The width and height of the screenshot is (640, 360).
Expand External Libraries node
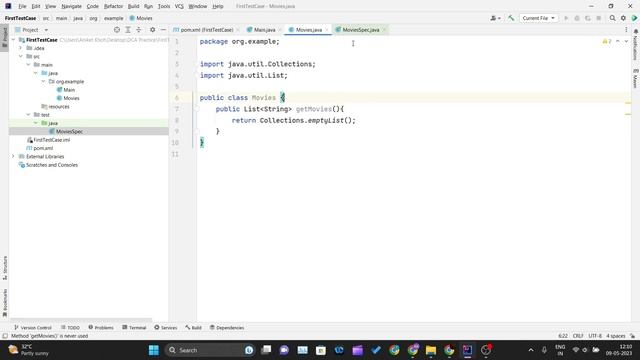coord(13,156)
